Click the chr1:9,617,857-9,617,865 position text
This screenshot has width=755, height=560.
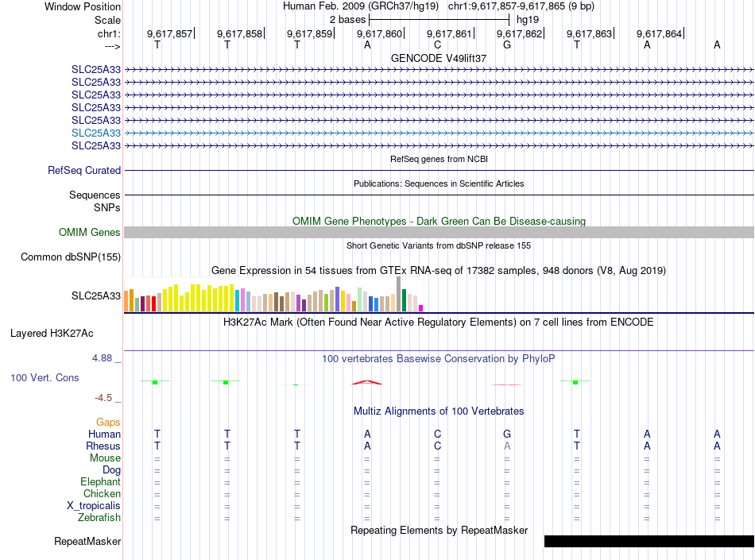tap(521, 6)
